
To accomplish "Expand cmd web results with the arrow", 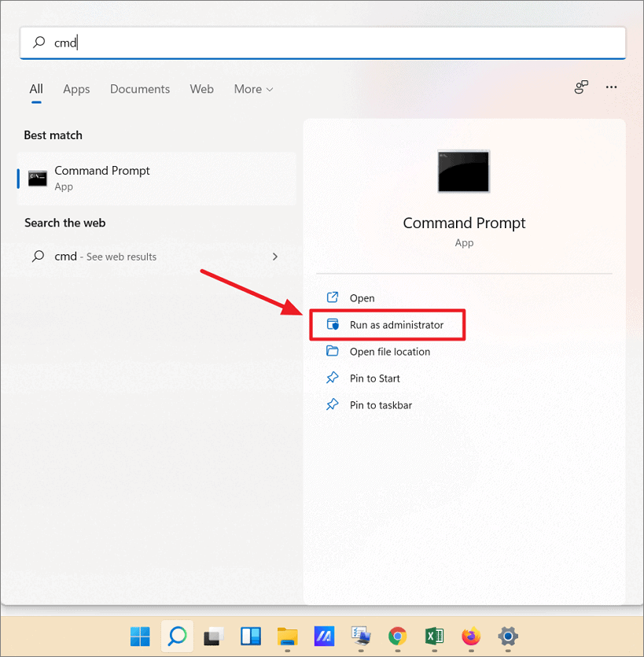I will (x=274, y=257).
